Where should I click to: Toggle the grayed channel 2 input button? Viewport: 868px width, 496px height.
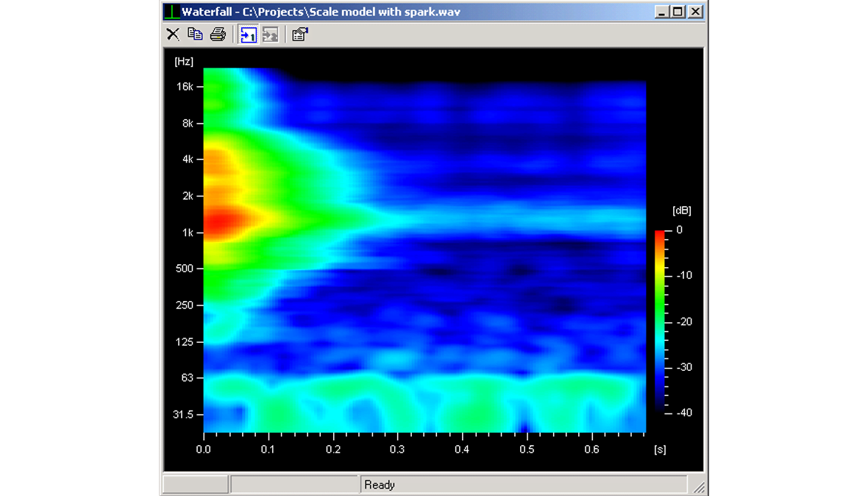(271, 34)
